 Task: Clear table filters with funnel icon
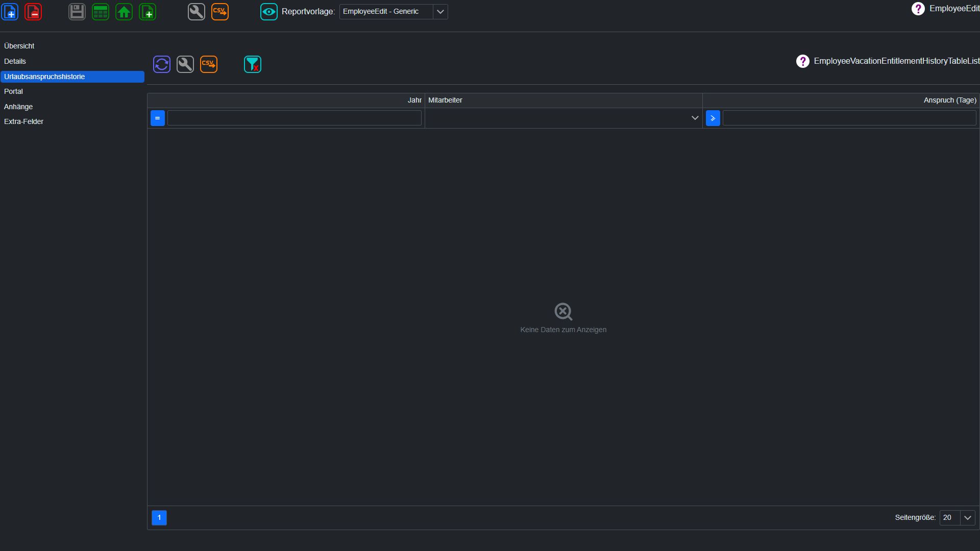pyautogui.click(x=253, y=64)
